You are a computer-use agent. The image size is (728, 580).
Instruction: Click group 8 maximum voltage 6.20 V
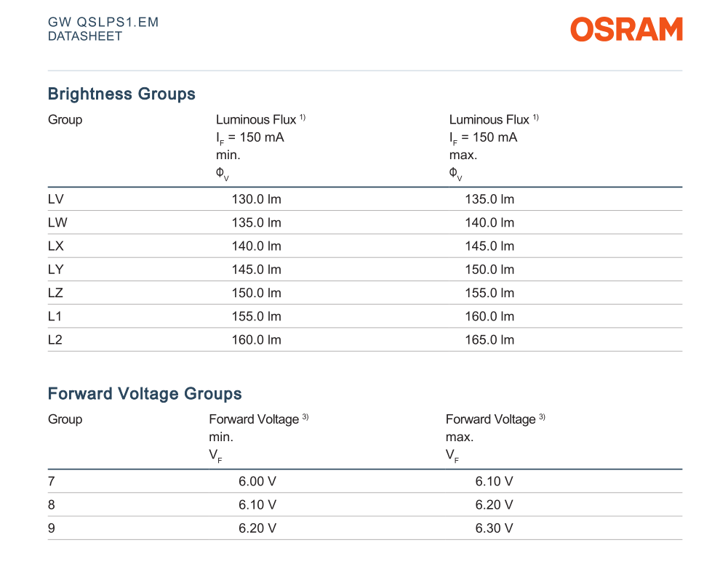[494, 505]
